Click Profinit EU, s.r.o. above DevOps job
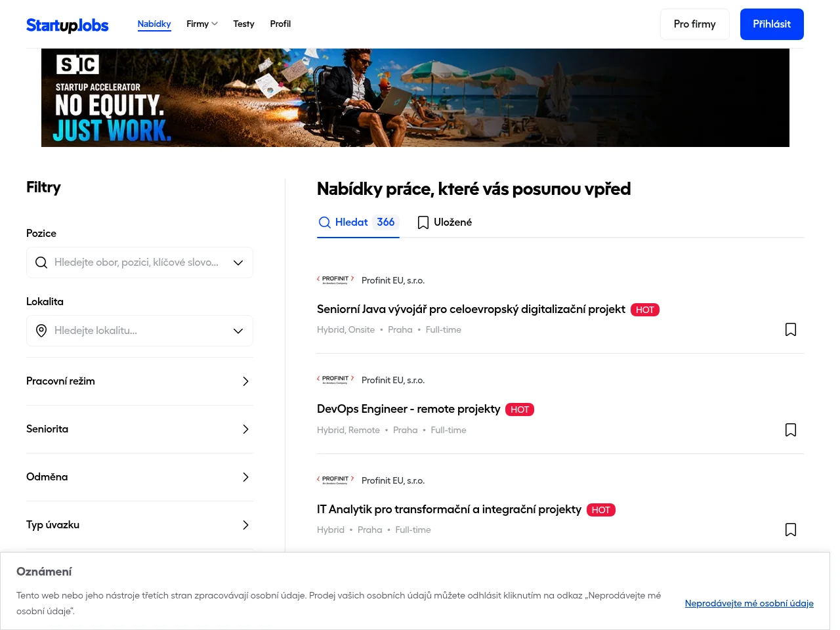The height and width of the screenshot is (630, 840). pos(393,380)
